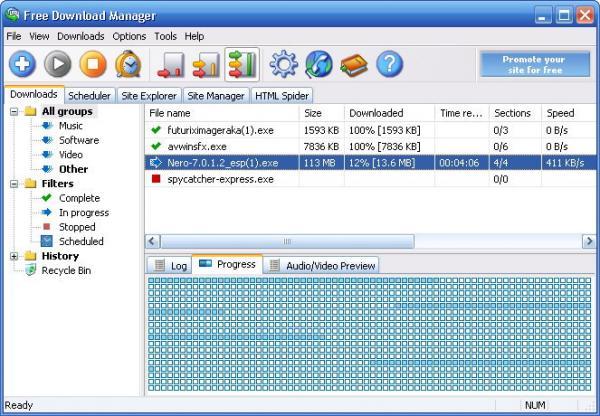Select the Stopped filter

(x=77, y=227)
